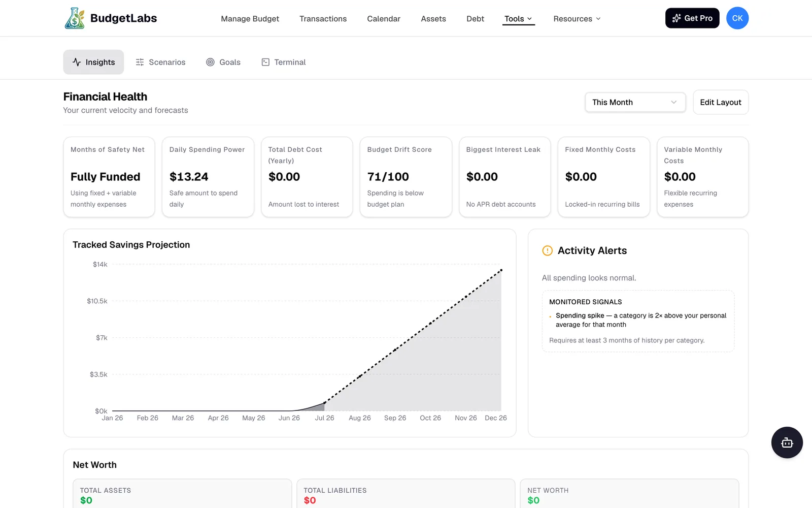Switch to the Goals tab
Screen dimensions: 812x508
[223, 62]
